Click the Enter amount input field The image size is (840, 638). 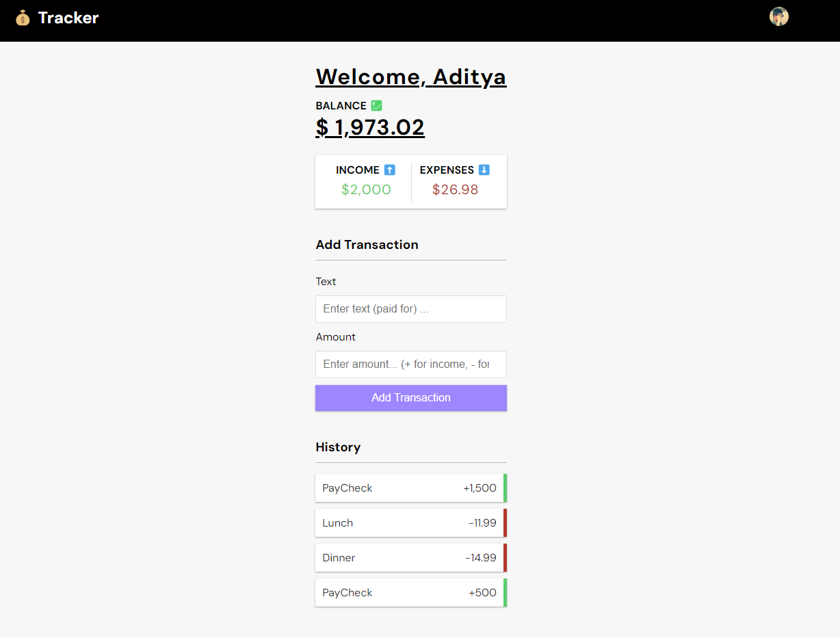pos(410,364)
